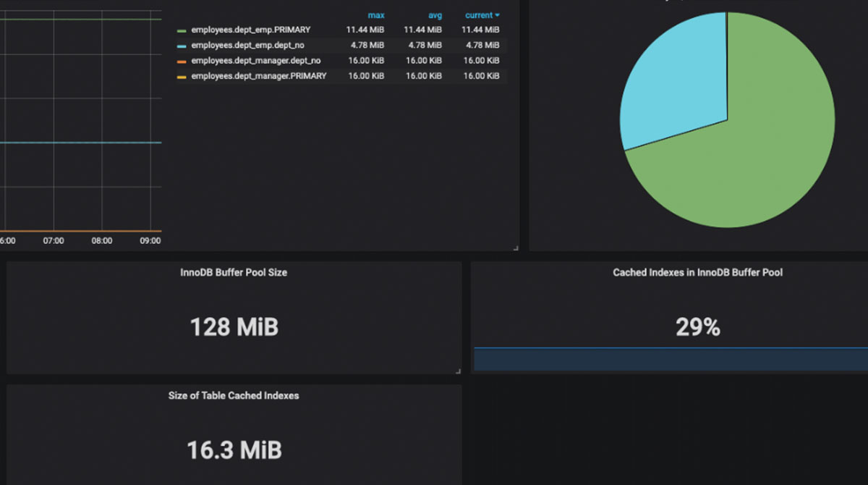
Task: Click the 128 MiB stat value
Action: click(233, 326)
